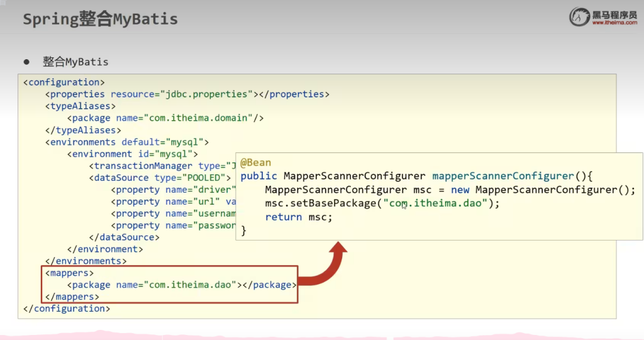Click the Spring整合MyBatis slide title
The image size is (644, 340).
coord(100,20)
